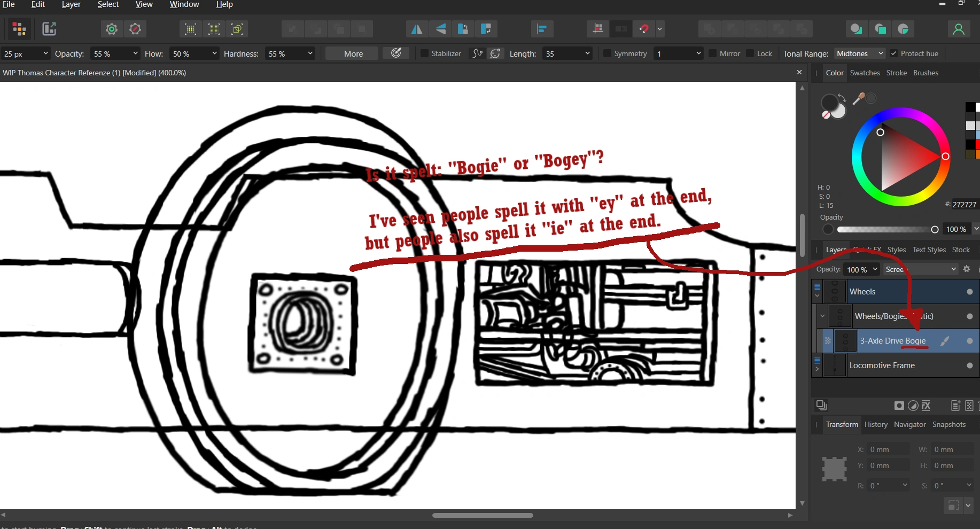Enable the Stabilizer checkbox
980x529 pixels.
click(x=425, y=53)
